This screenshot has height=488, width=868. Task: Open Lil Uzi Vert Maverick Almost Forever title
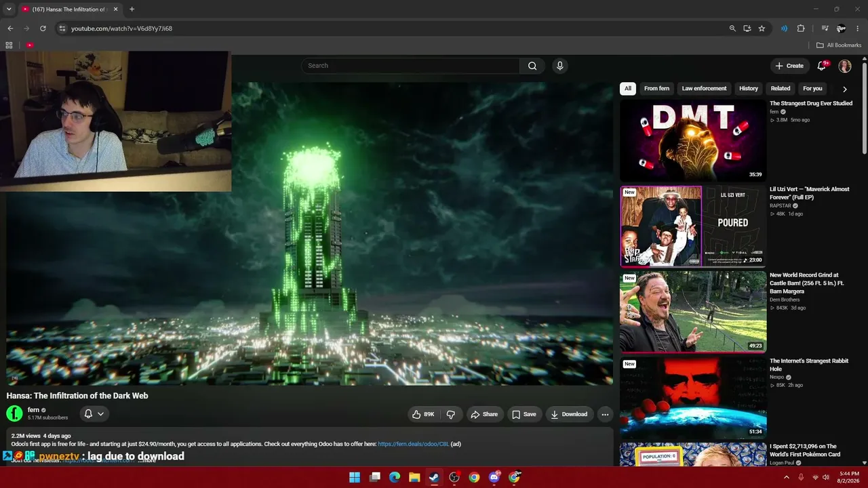tap(810, 193)
